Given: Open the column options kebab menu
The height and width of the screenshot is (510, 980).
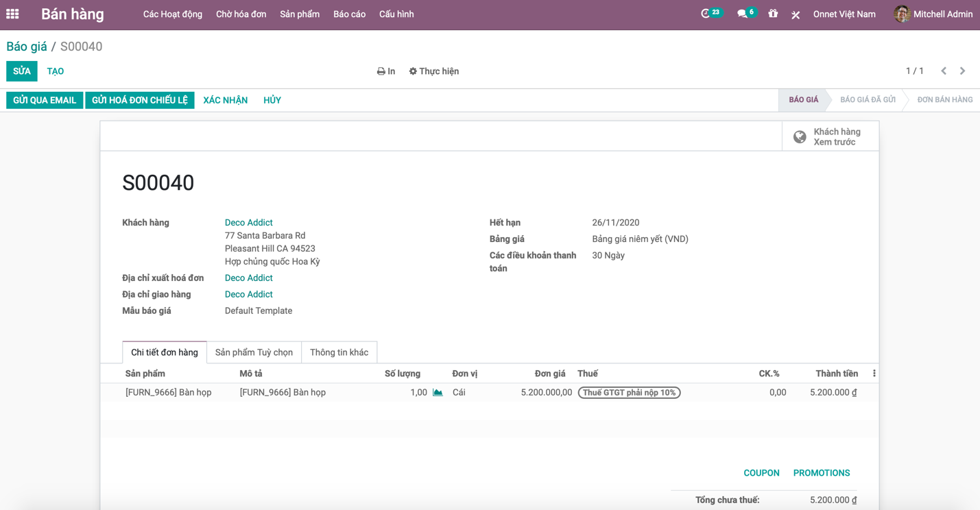Looking at the screenshot, I should pos(874,374).
